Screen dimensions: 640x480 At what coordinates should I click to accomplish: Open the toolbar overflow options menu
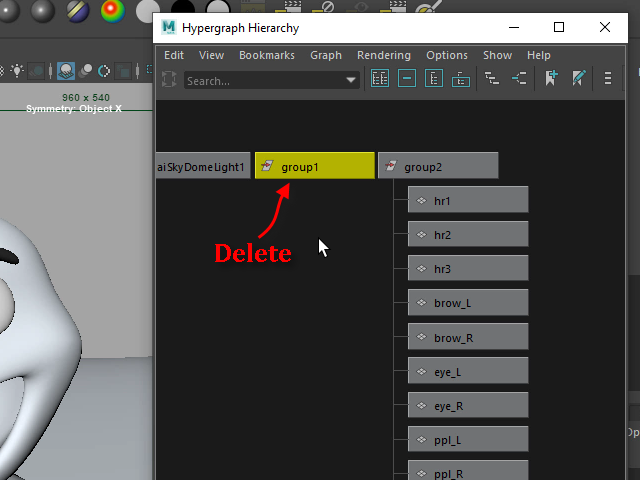(x=607, y=80)
